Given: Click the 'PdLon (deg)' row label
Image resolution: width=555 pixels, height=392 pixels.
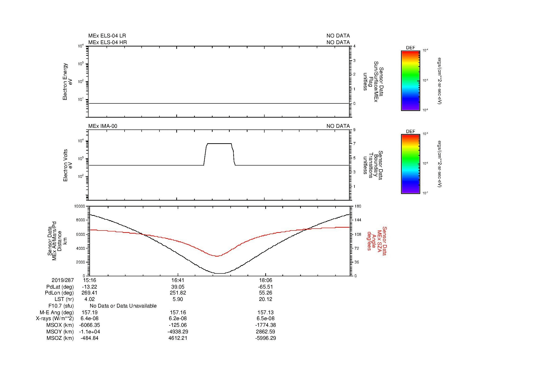Looking at the screenshot, I should (59, 293).
